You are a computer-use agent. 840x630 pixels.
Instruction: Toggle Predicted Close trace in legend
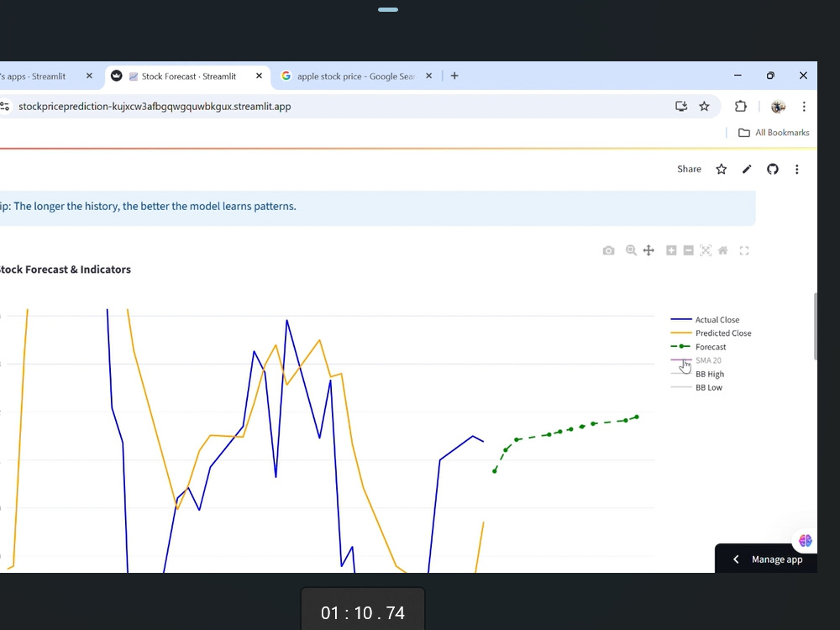click(x=711, y=333)
